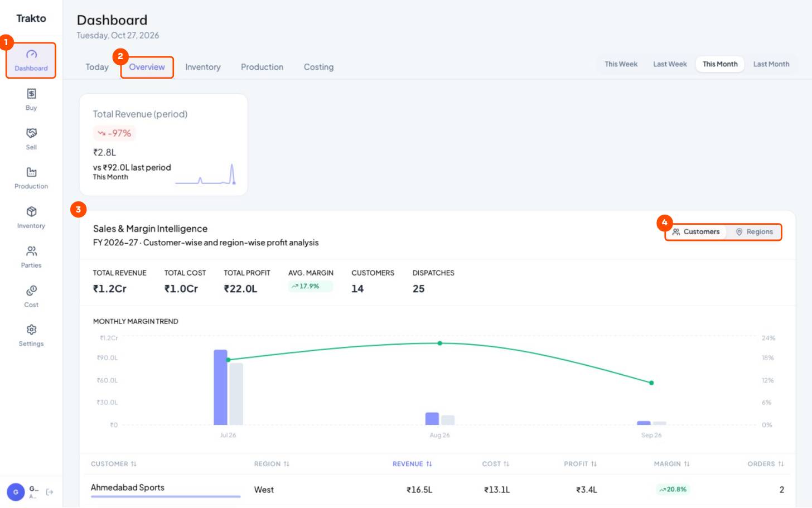Image resolution: width=812 pixels, height=508 pixels.
Task: Select the Last Week period
Action: coord(670,64)
